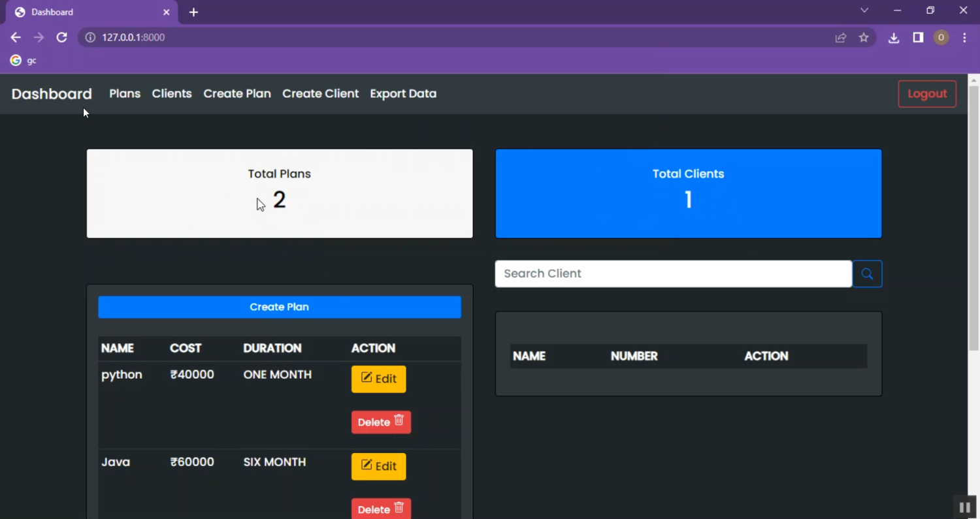Click the search magnifier icon button
This screenshot has height=519, width=980.
[867, 274]
